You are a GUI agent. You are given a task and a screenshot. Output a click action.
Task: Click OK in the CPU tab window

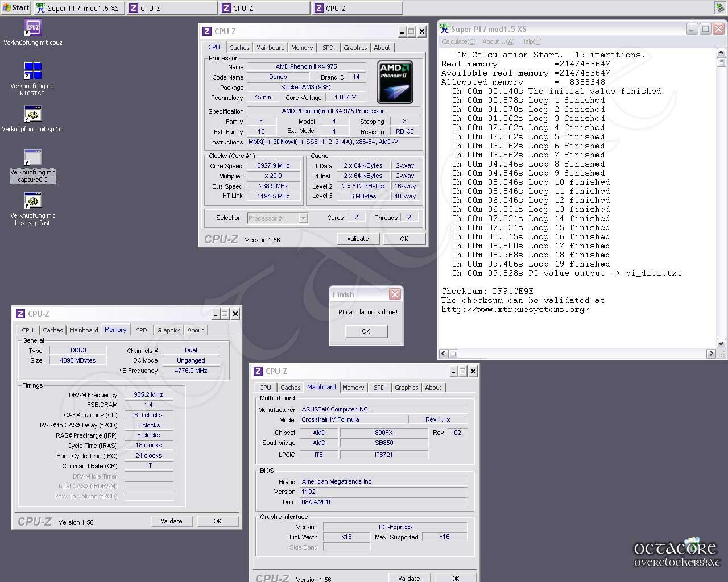pos(404,239)
